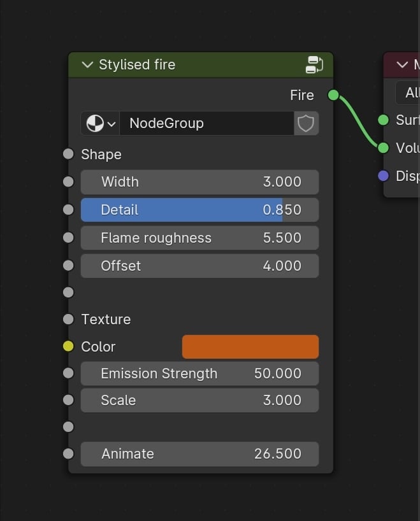Click the Flame roughness value field
The width and height of the screenshot is (420, 521).
click(x=199, y=238)
